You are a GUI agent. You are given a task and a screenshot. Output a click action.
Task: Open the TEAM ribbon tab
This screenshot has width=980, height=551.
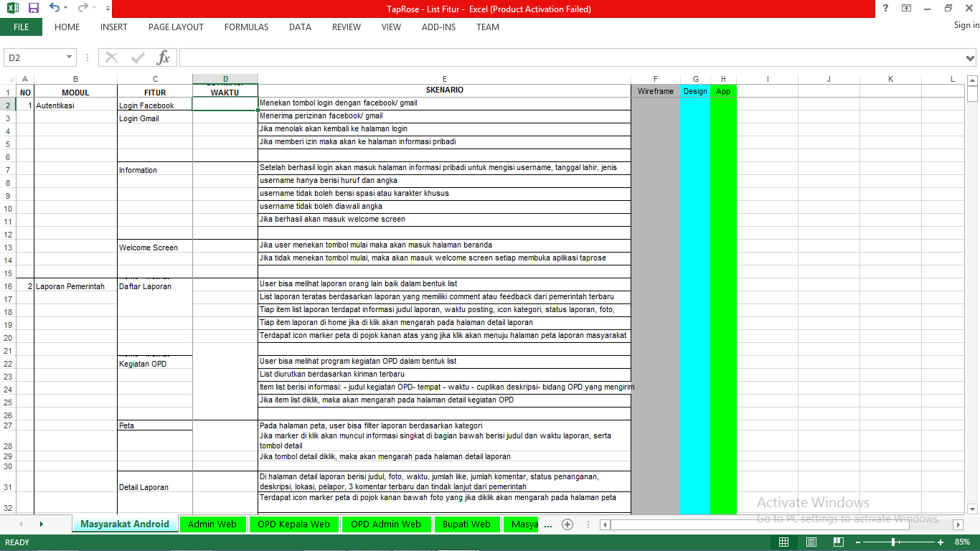click(x=488, y=27)
